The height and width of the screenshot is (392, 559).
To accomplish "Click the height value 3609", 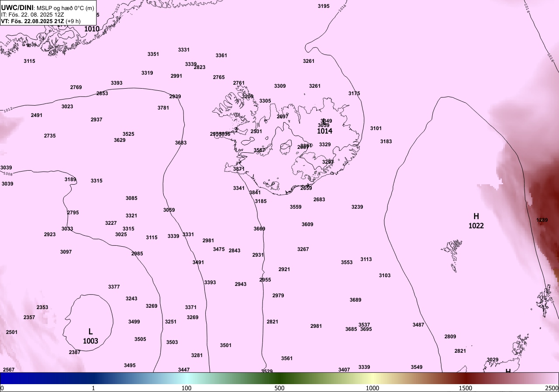I will [x=307, y=224].
